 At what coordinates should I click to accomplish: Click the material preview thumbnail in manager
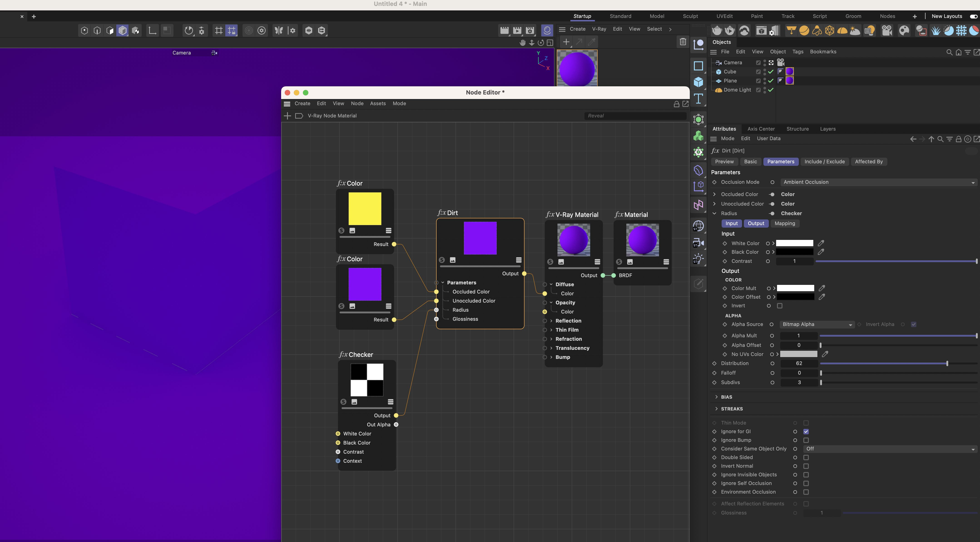577,69
